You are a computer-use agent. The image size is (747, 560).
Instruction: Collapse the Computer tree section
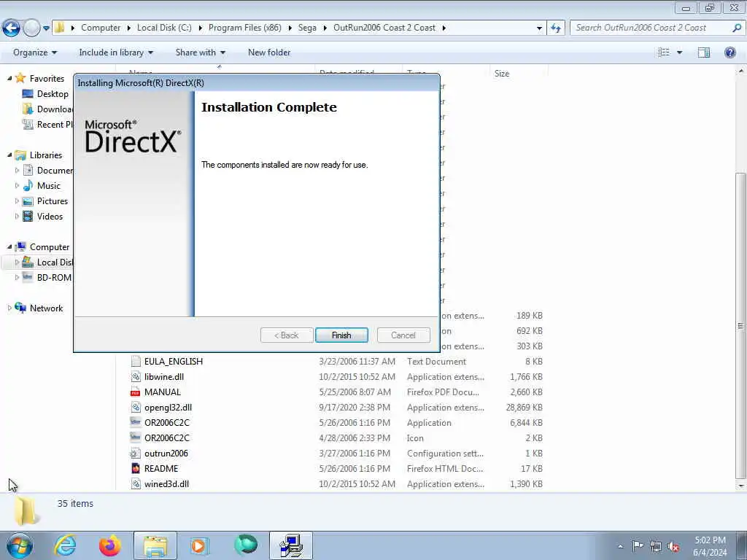[x=9, y=246]
